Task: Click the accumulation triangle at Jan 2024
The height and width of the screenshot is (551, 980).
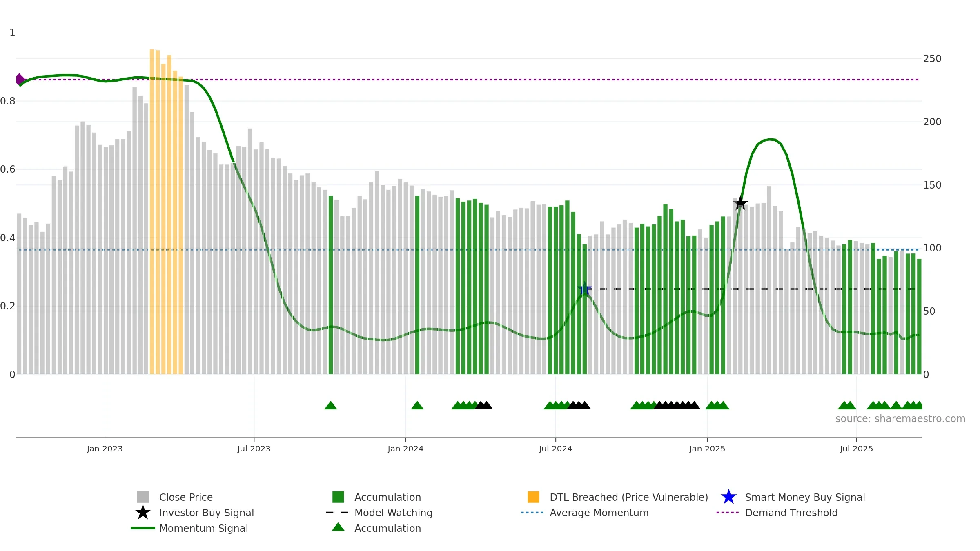Action: pos(417,405)
